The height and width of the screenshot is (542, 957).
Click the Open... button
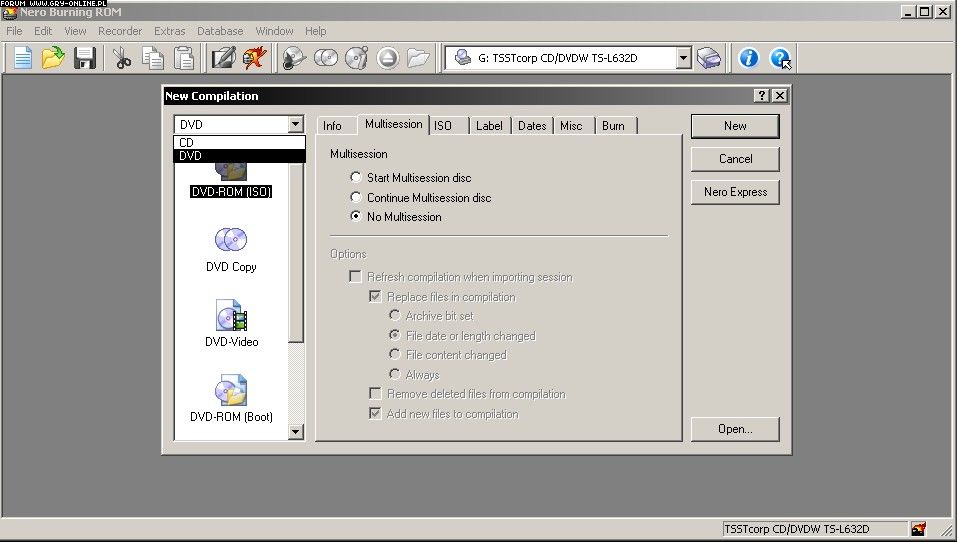tap(735, 429)
